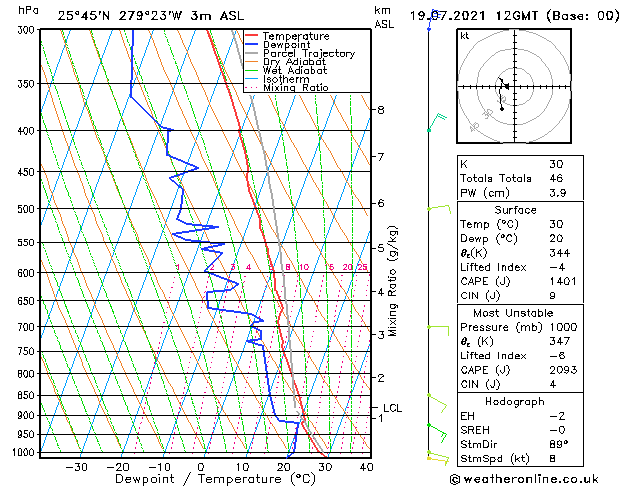Click the Dewpoint / Temperature (°C) axis title
The height and width of the screenshot is (486, 629).
(x=215, y=479)
